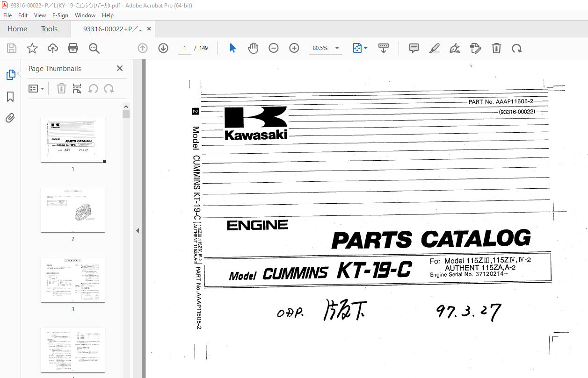Select the 93316-00022+P document tab
588x378 pixels.
click(x=113, y=29)
